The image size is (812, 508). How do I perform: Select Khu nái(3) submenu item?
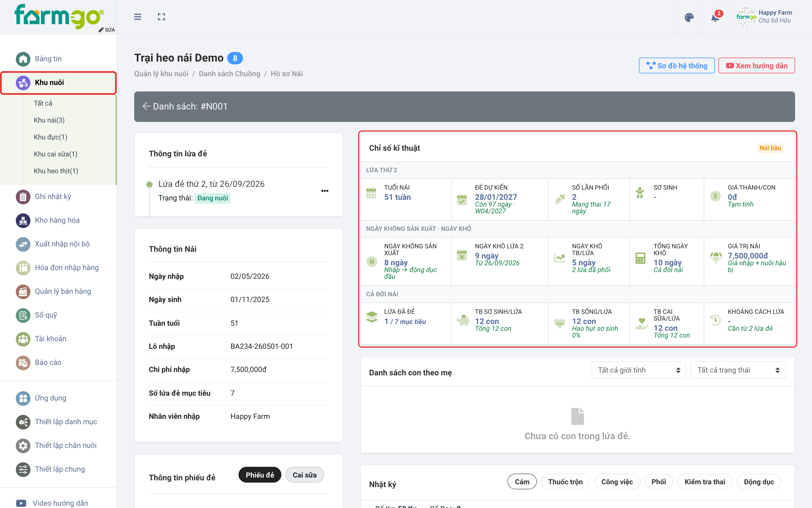point(49,120)
